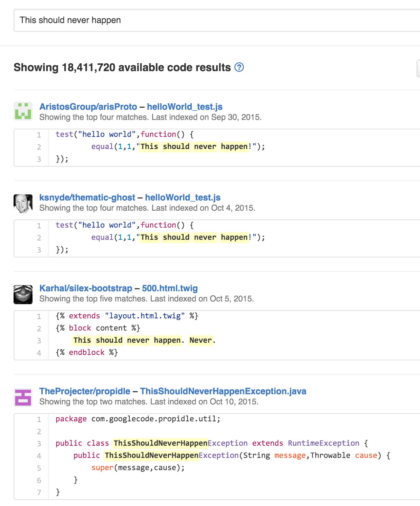Open Karhal user avatar image
The image size is (420, 506).
[x=23, y=294]
